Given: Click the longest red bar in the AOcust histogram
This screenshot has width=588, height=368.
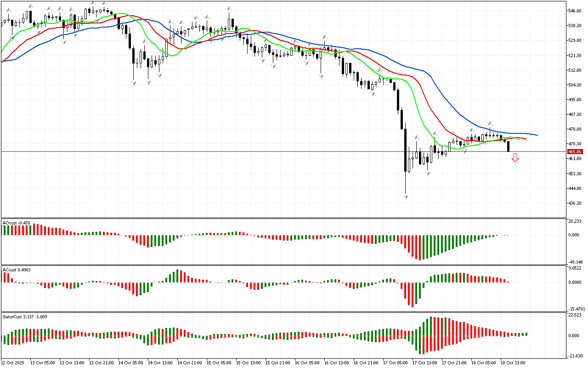Looking at the screenshot, I should pyautogui.click(x=420, y=247).
